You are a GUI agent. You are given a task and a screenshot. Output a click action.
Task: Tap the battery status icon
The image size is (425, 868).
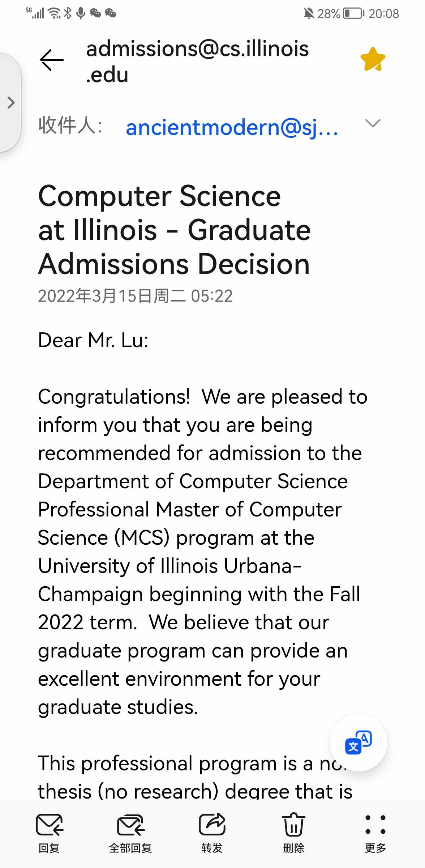(353, 14)
